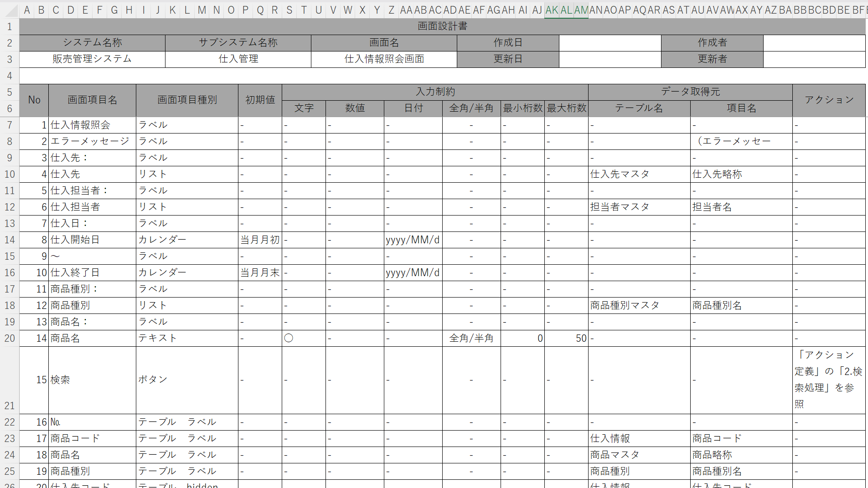Click the テーブル名 subheader cell
The height and width of the screenshot is (488, 868).
coord(639,108)
